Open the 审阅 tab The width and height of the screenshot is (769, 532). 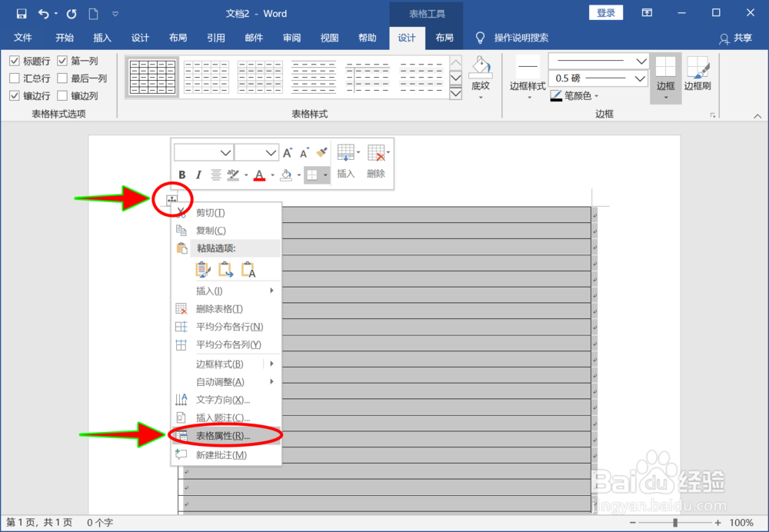tap(291, 38)
